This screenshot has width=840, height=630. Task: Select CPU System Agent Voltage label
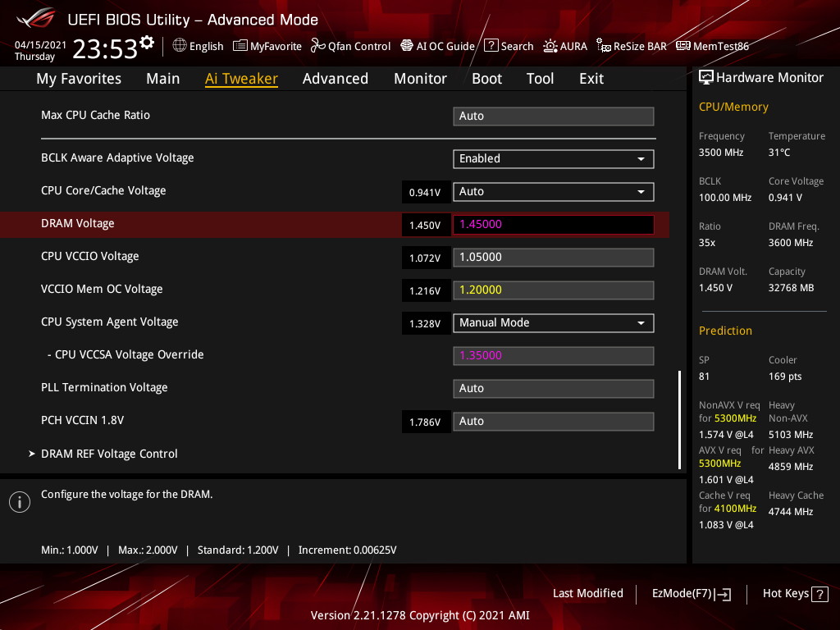coord(110,322)
